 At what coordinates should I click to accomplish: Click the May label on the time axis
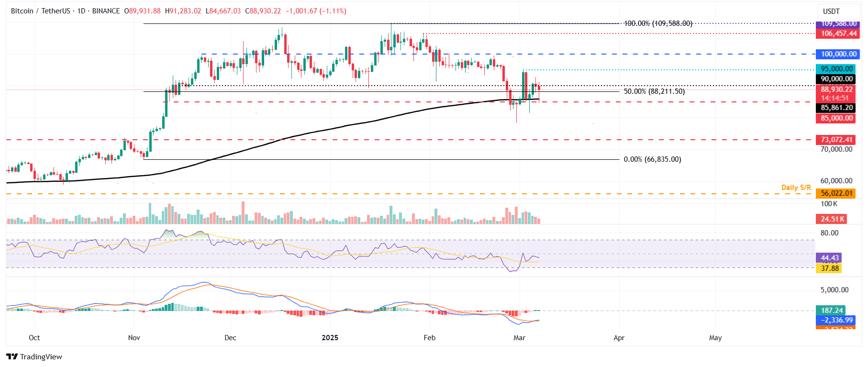tap(715, 338)
